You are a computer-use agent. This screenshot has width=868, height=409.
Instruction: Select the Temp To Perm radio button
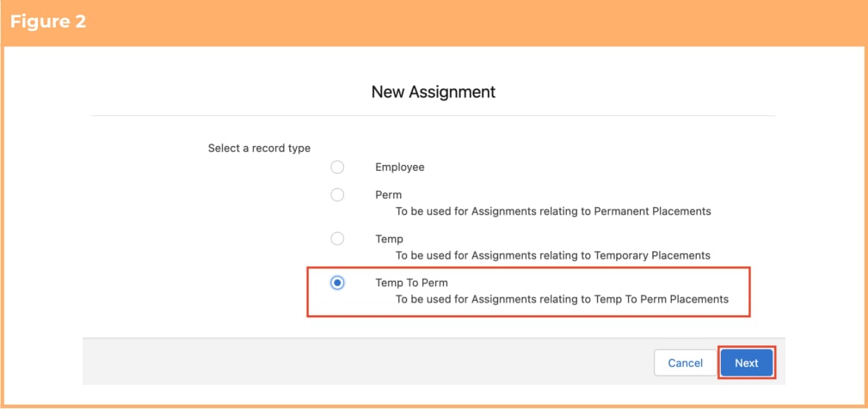click(337, 283)
